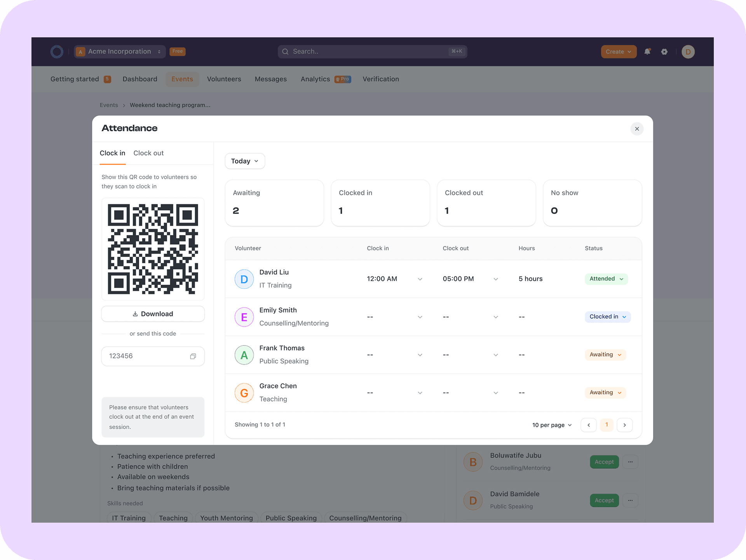Screen dimensions: 746x560
Task: Expand Grace Chen's clock in dropdown
Action: (x=420, y=393)
